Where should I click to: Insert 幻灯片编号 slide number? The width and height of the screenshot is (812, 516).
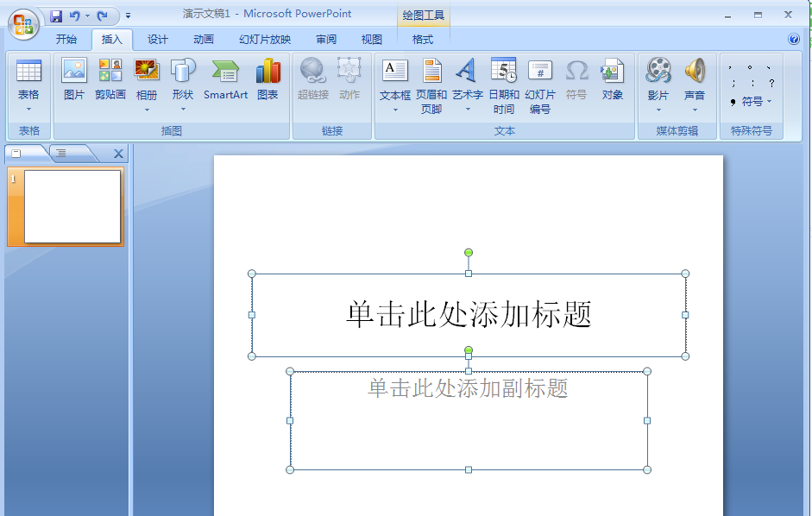point(540,86)
